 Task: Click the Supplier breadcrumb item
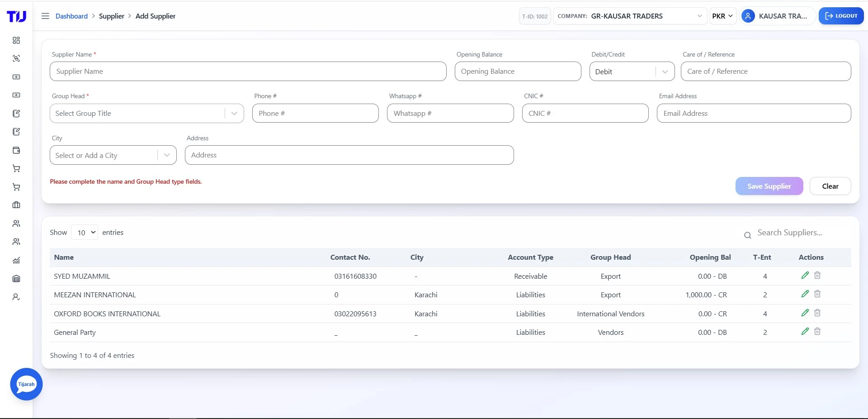[x=112, y=16]
